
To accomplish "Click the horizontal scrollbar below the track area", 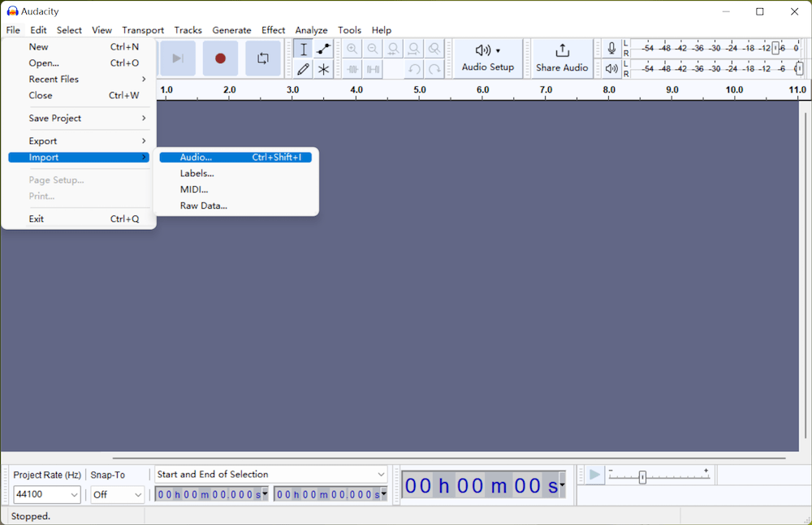I will click(x=449, y=458).
